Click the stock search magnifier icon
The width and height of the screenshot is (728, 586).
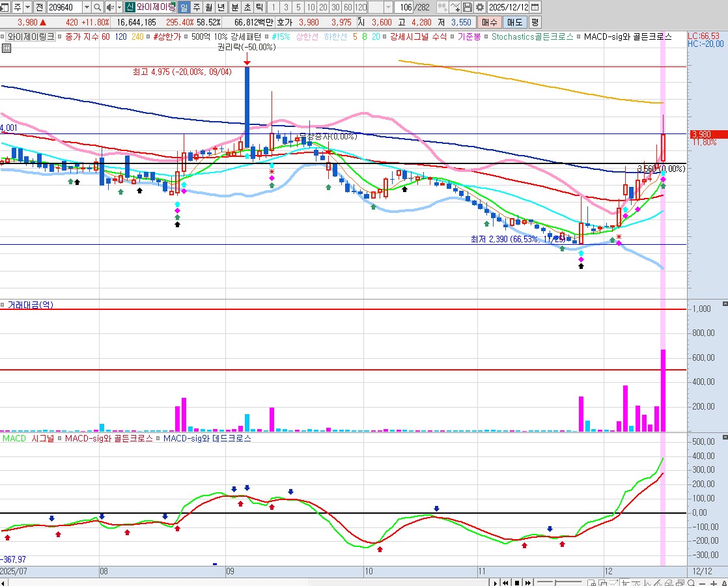pyautogui.click(x=98, y=7)
